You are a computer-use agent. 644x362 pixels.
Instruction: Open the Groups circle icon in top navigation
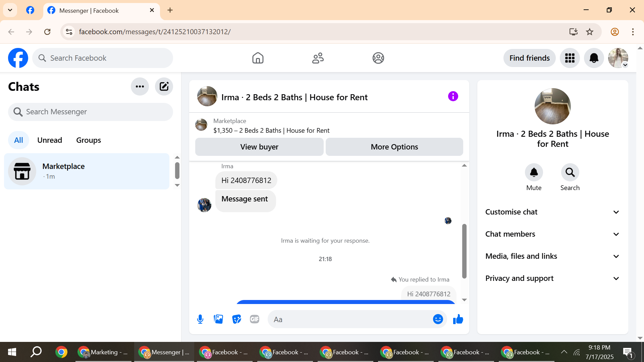pos(378,58)
